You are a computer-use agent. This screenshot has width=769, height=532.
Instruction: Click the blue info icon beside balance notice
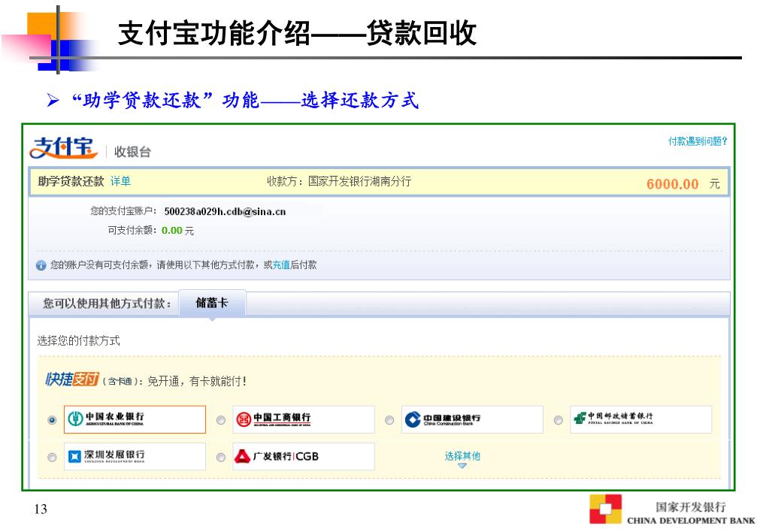[41, 265]
